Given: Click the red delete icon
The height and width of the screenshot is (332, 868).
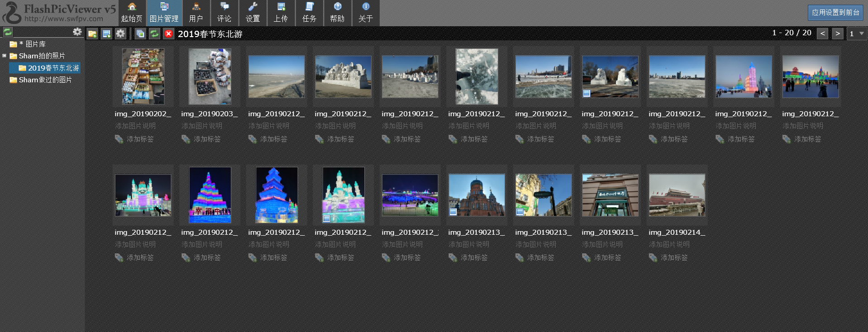Looking at the screenshot, I should [x=168, y=34].
